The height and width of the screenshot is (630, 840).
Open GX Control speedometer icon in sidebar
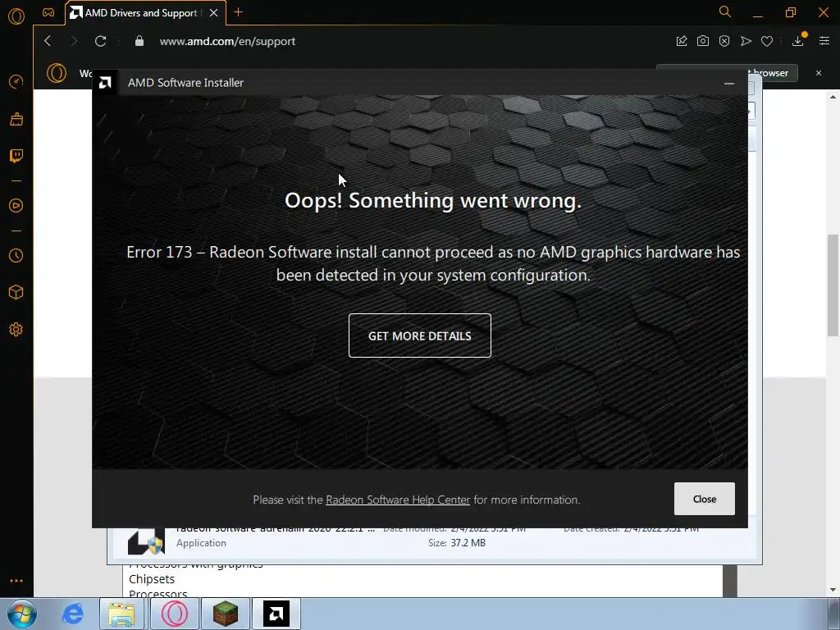click(16, 81)
